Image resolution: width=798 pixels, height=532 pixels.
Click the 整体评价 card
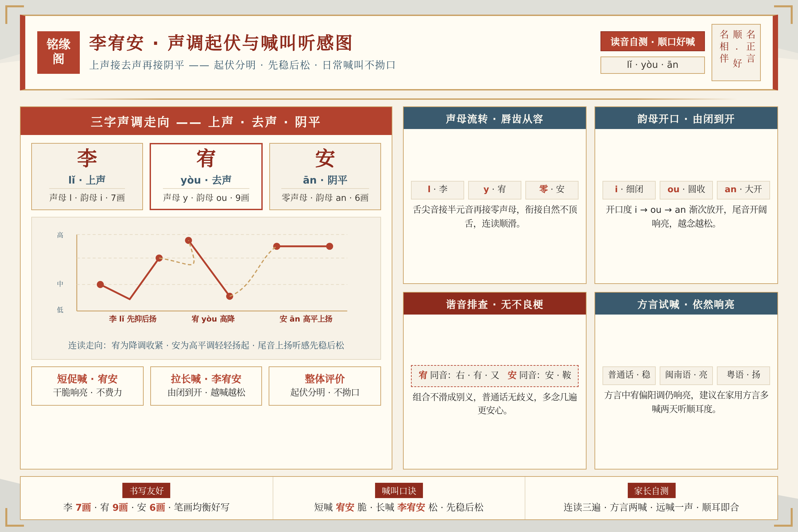325,386
